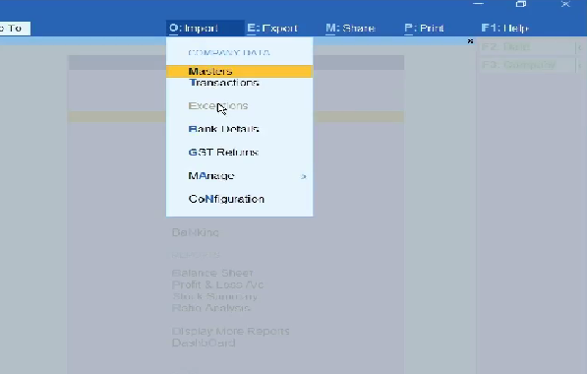The width and height of the screenshot is (588, 374).
Task: Open Configuration in Import menu
Action: (x=226, y=199)
